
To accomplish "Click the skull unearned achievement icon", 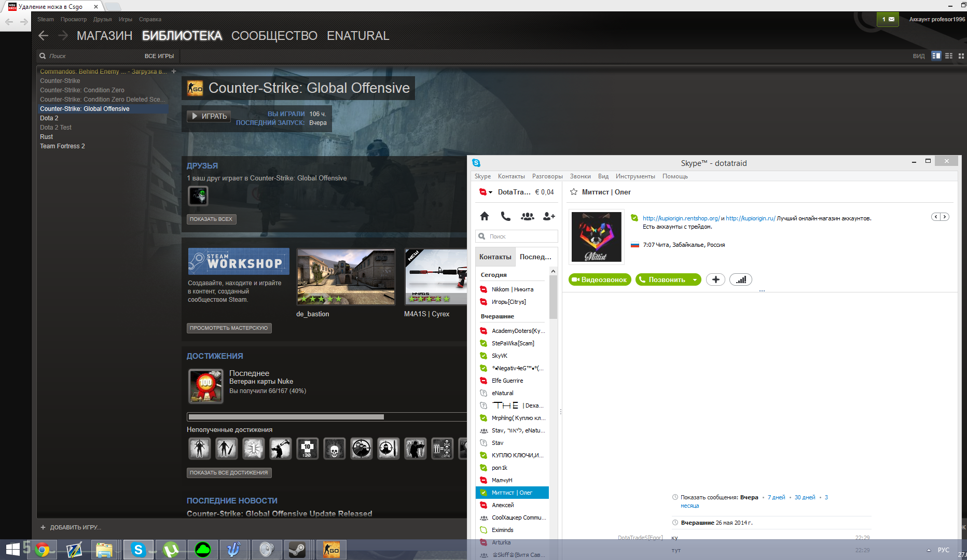I will 334,449.
